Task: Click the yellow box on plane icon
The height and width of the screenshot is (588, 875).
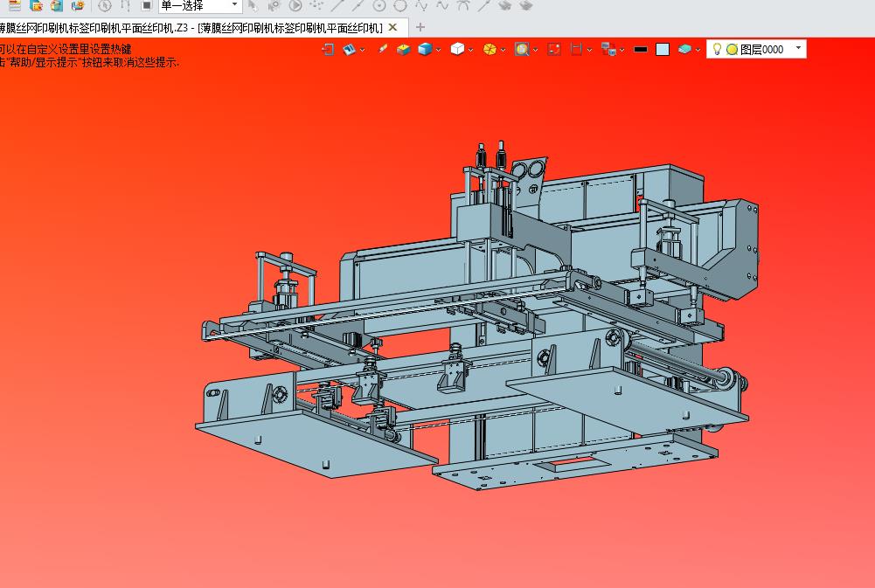Action: 403,50
